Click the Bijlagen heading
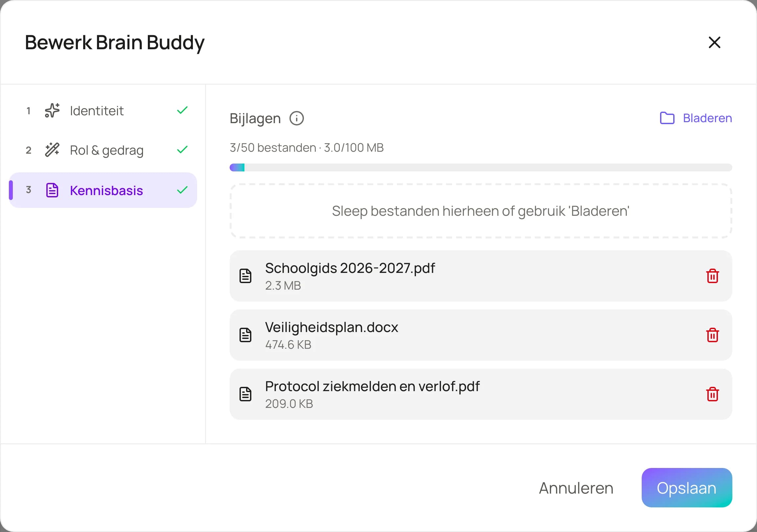 pos(255,119)
